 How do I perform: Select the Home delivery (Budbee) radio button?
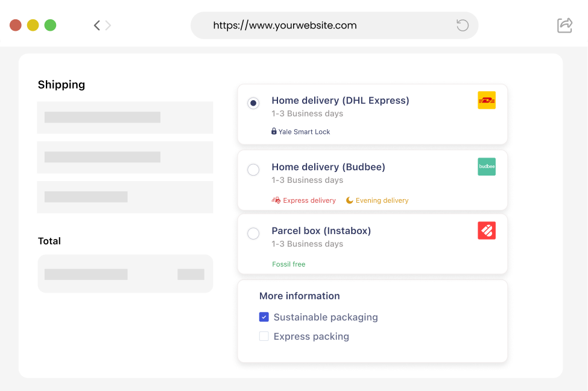(253, 170)
